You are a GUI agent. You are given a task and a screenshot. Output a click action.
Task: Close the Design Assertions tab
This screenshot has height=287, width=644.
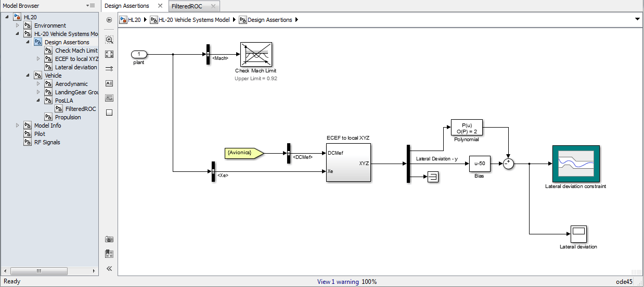click(x=160, y=6)
